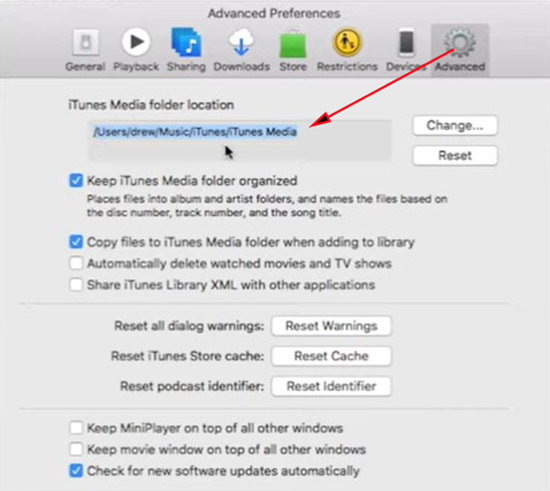Click the Reset all dialog warnings label
Screen dimensions: 550x491
coord(189,326)
